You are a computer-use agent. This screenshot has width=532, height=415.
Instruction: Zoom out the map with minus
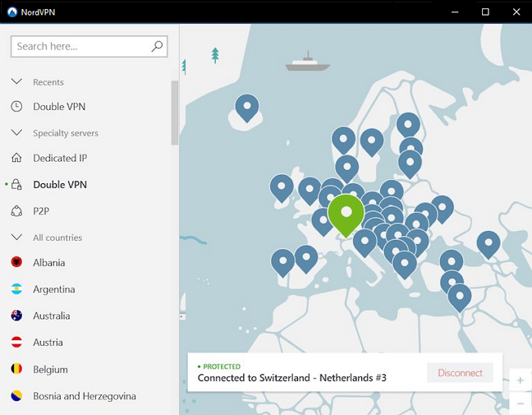pyautogui.click(x=521, y=403)
